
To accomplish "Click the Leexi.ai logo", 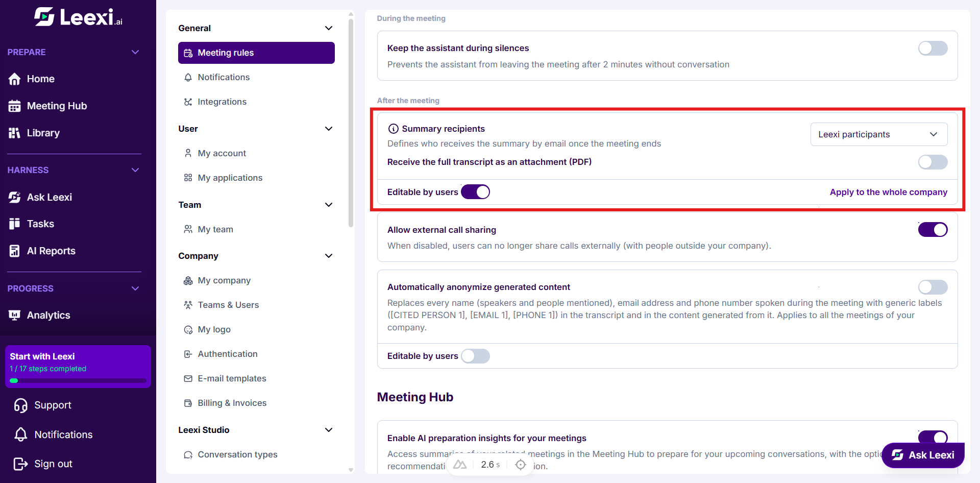I will 78,17.
